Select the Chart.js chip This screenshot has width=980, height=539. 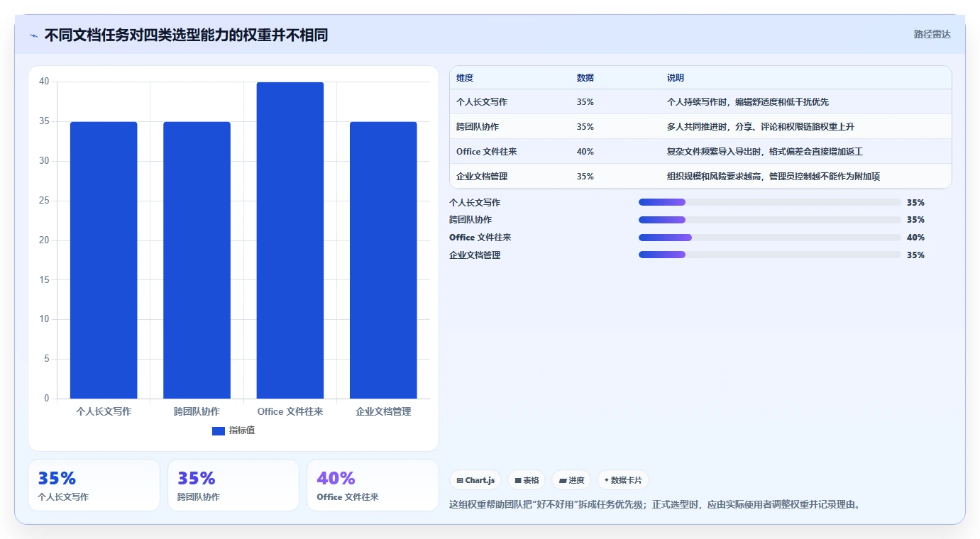[x=475, y=480]
